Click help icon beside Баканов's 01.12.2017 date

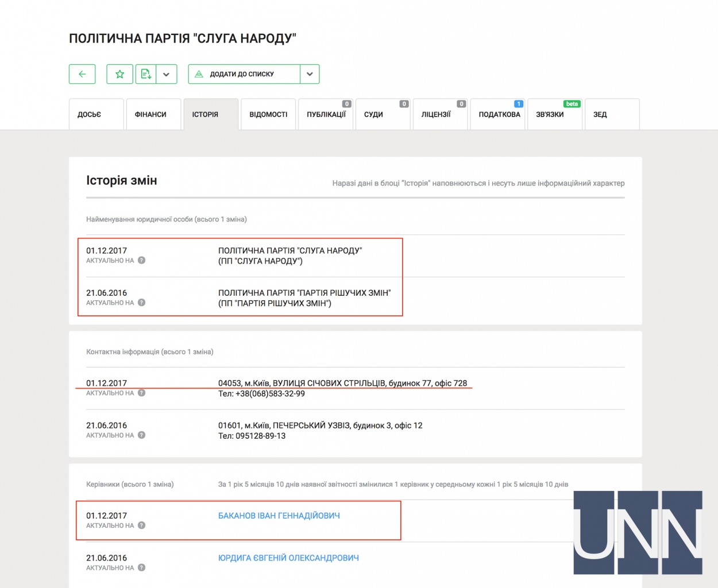point(141,525)
